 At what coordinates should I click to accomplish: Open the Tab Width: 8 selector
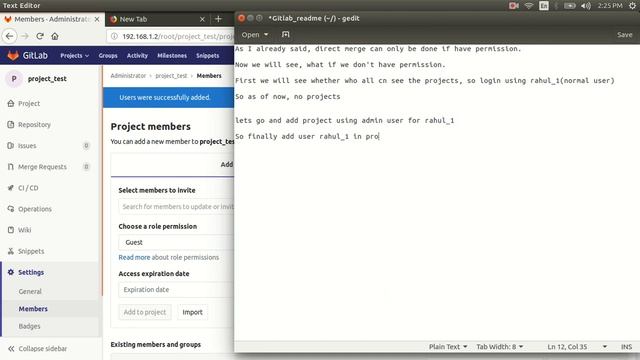(x=500, y=347)
